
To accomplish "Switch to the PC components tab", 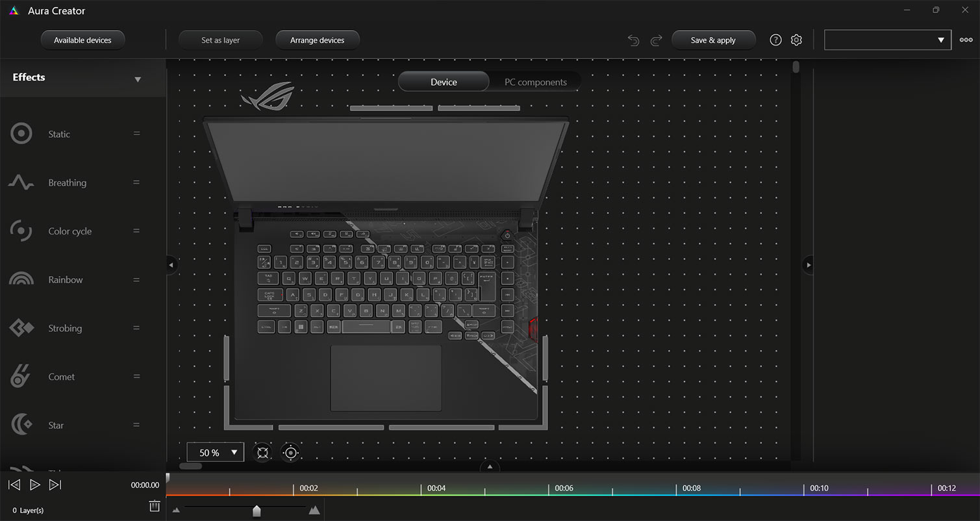I will click(x=534, y=82).
